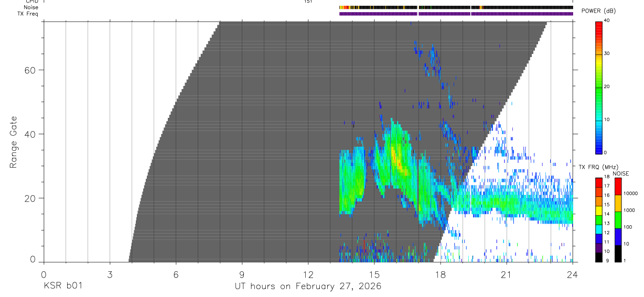Click the 15 label on TX FRQ legend

coord(606,204)
